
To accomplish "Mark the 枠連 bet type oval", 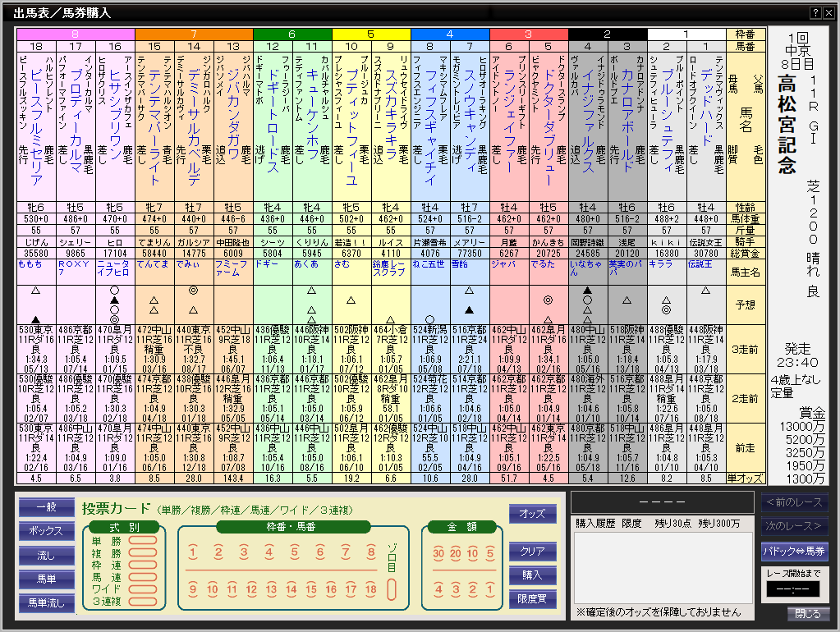I will [143, 565].
